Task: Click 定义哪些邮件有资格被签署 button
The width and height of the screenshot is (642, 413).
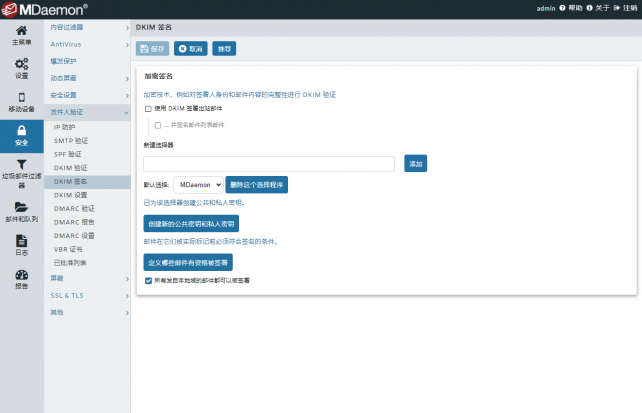Action: pyautogui.click(x=188, y=262)
